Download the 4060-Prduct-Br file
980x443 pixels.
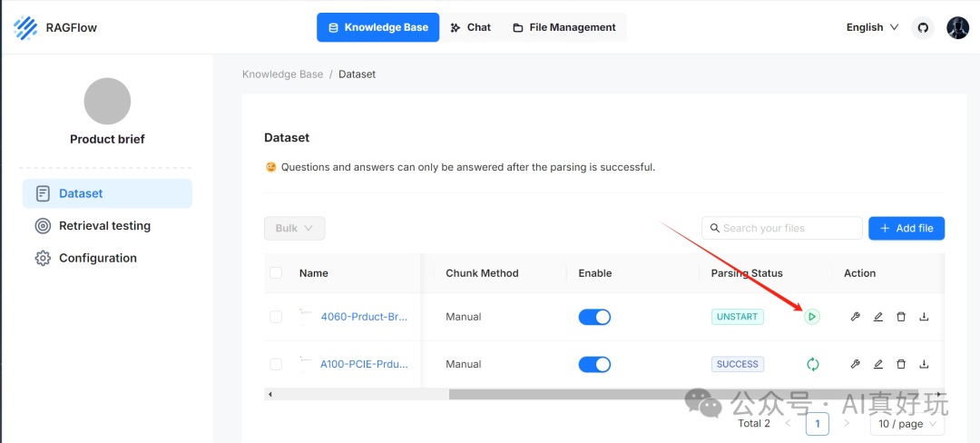click(924, 317)
